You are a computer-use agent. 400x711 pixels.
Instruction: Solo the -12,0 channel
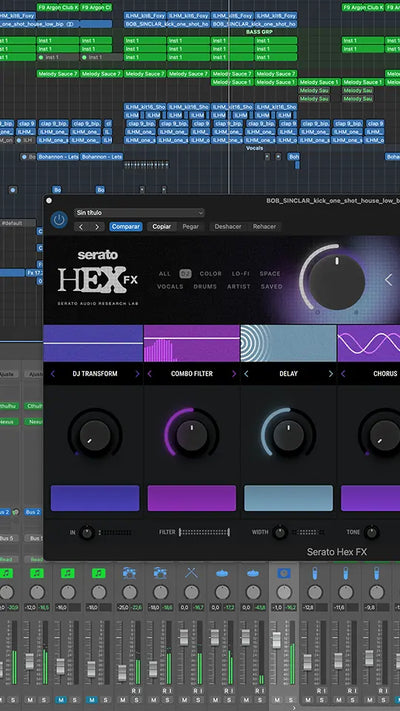coord(44,700)
